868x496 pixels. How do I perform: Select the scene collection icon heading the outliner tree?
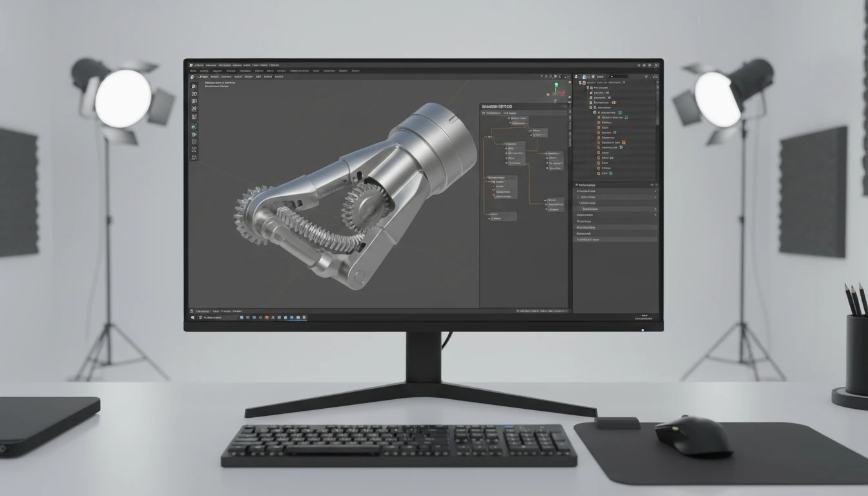click(584, 83)
